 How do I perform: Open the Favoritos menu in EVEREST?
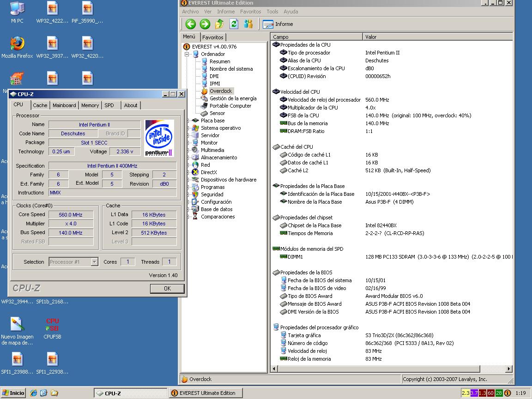[250, 12]
